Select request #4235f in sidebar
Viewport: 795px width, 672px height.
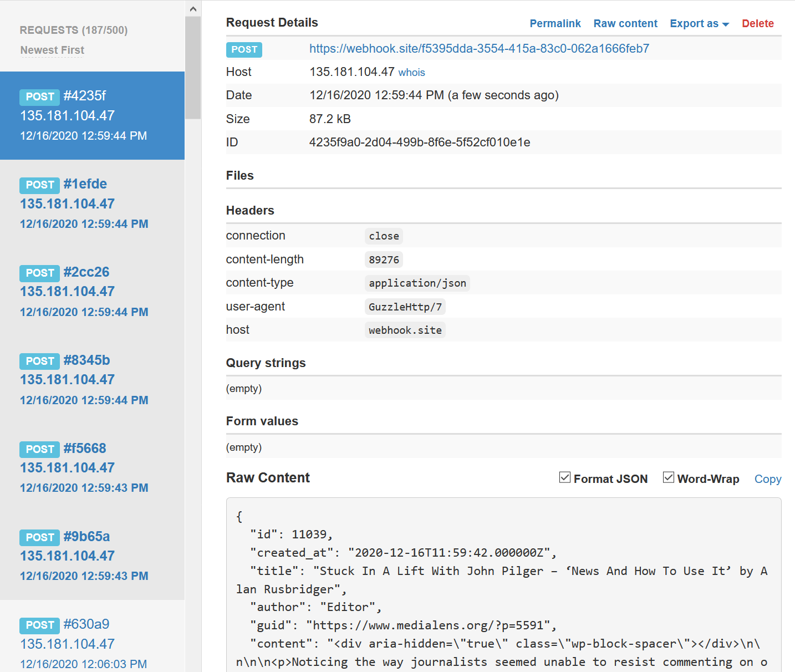(x=92, y=115)
